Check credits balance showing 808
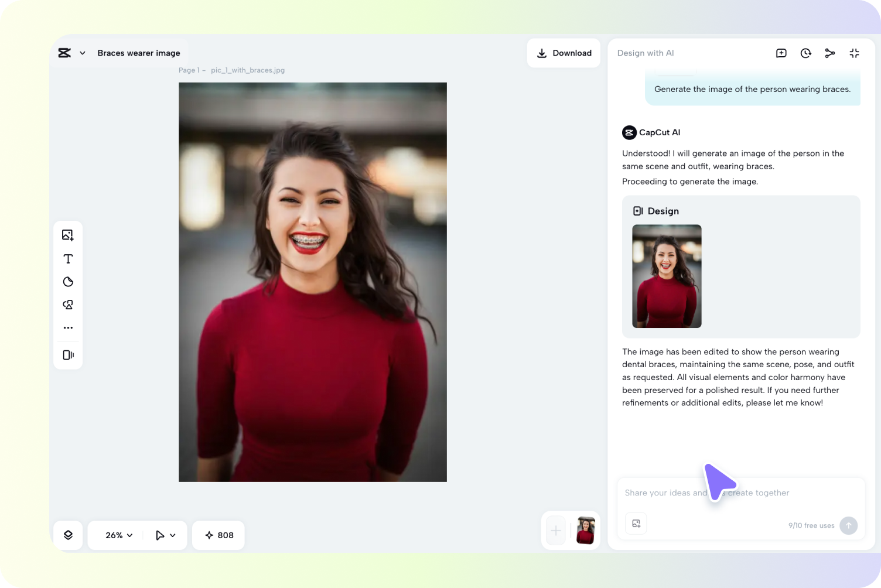Viewport: 881px width, 588px height. [x=218, y=535]
